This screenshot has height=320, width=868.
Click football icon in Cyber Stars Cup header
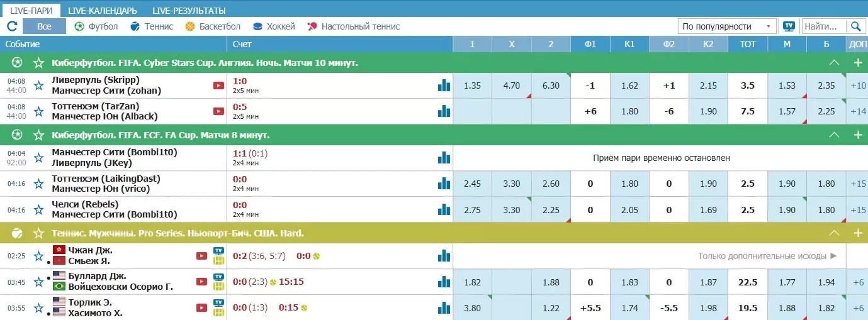[17, 63]
